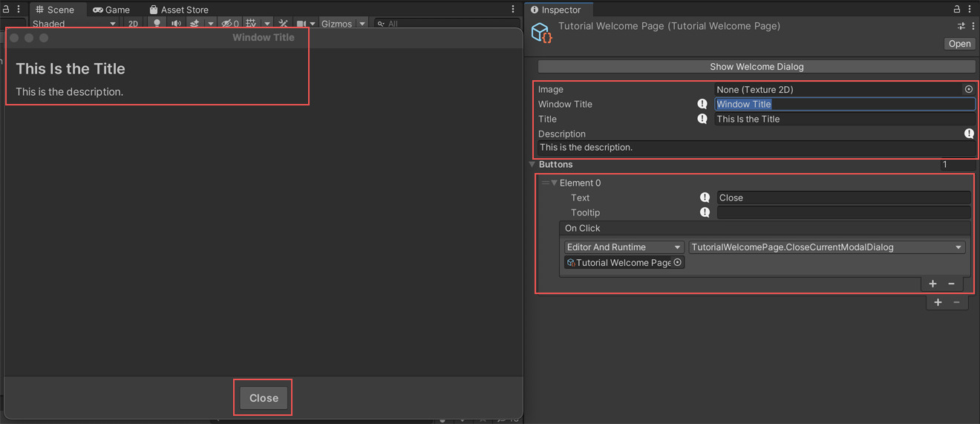Pick object for the Tutorial Welcome Page field

pos(678,263)
